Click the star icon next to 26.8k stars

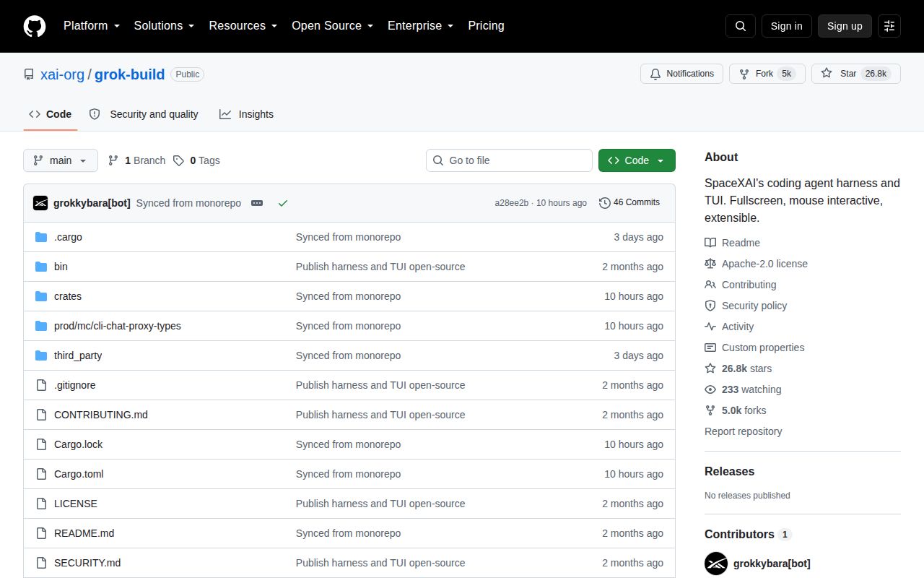click(x=710, y=368)
